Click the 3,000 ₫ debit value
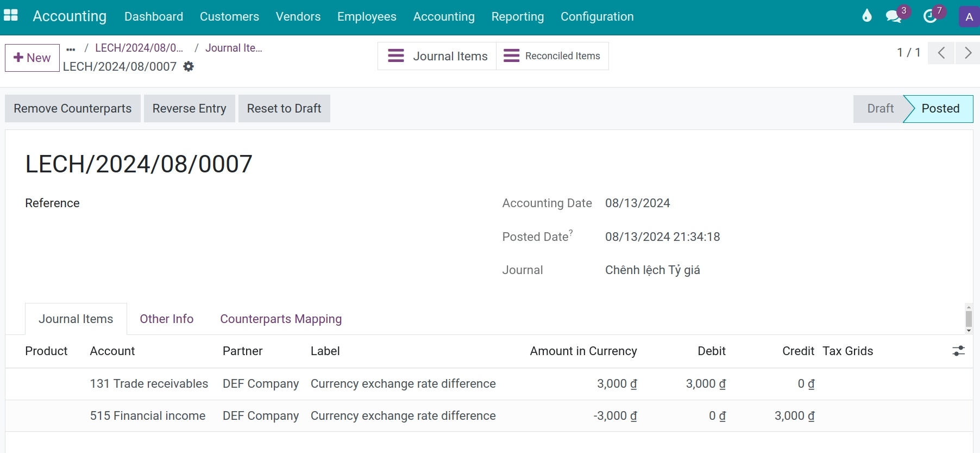980x453 pixels. point(706,384)
